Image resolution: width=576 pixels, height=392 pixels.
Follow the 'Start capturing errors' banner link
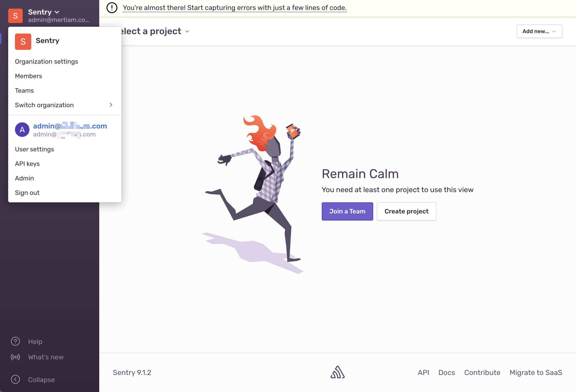click(235, 8)
